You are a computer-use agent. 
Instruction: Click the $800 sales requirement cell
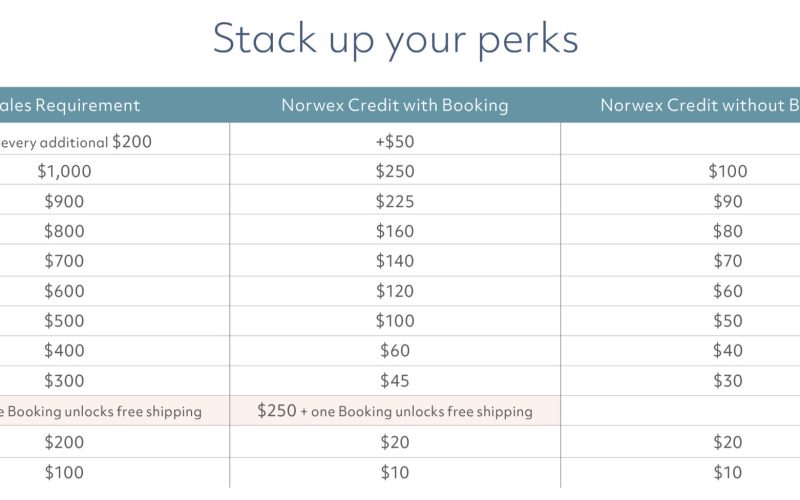(64, 231)
